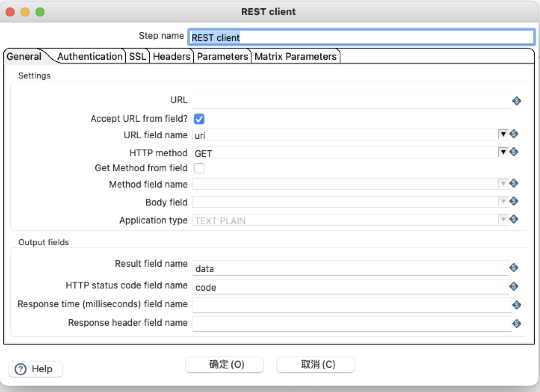
Task: Enable the Get Method from field checkbox
Action: pyautogui.click(x=199, y=168)
